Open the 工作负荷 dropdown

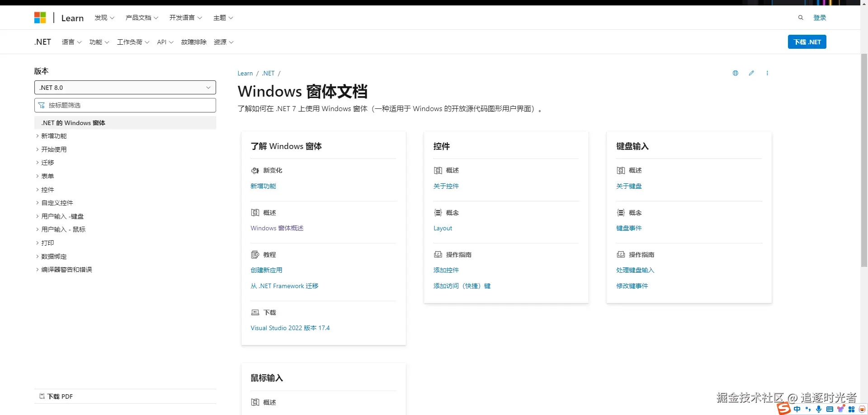[x=133, y=42]
